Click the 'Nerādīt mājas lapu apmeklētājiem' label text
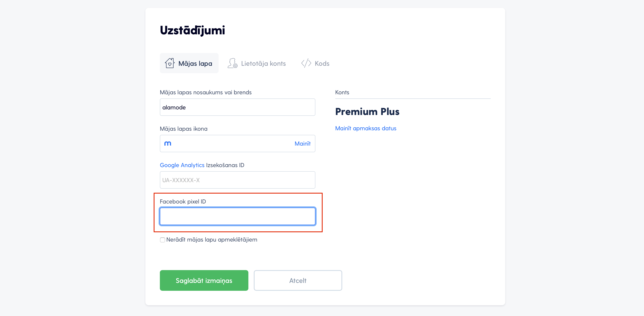 212,239
